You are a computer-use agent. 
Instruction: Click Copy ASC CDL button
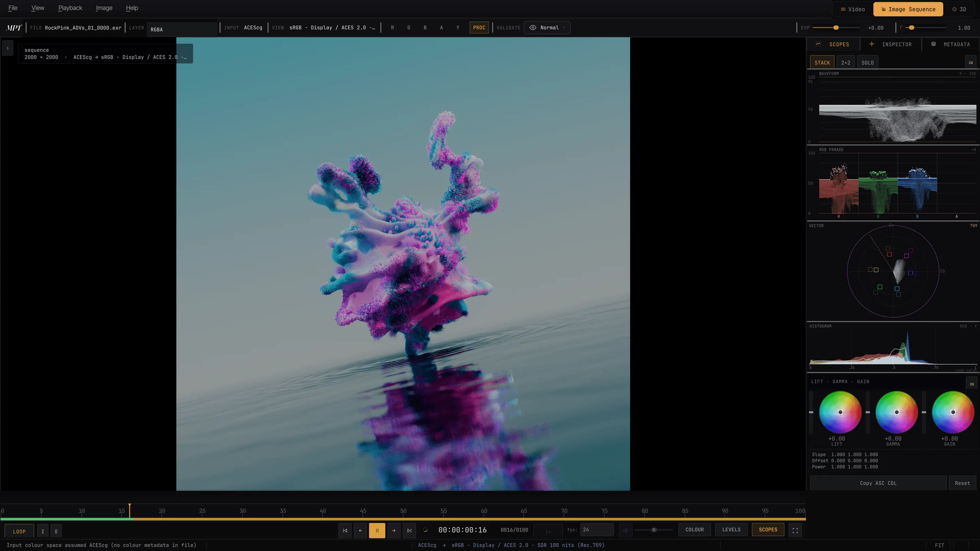pos(878,483)
